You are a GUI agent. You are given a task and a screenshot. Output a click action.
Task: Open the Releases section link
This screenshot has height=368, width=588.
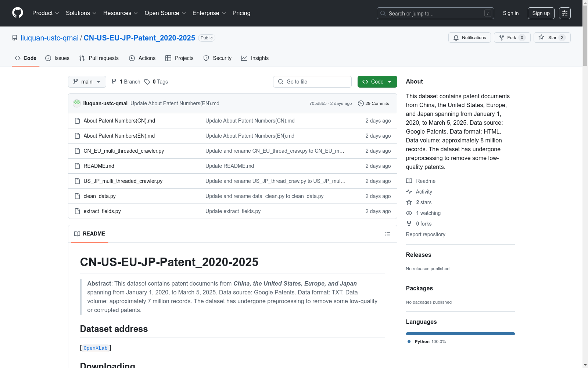(x=419, y=255)
